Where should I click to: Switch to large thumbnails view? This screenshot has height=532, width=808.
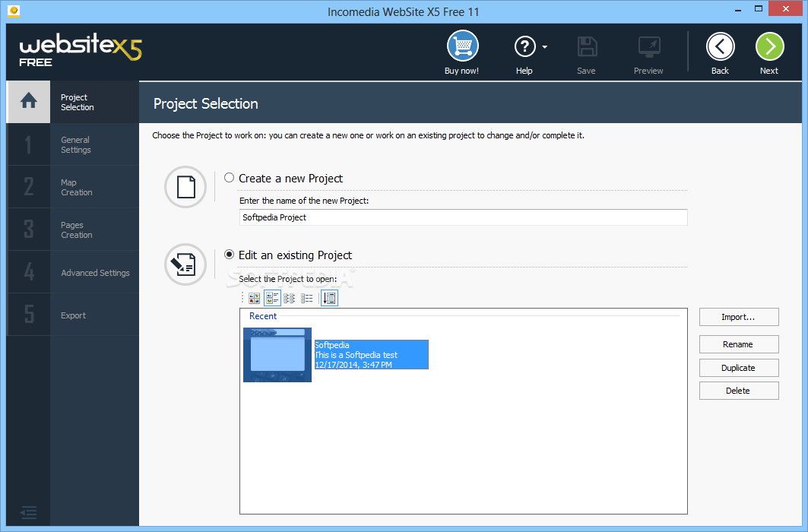click(x=254, y=298)
